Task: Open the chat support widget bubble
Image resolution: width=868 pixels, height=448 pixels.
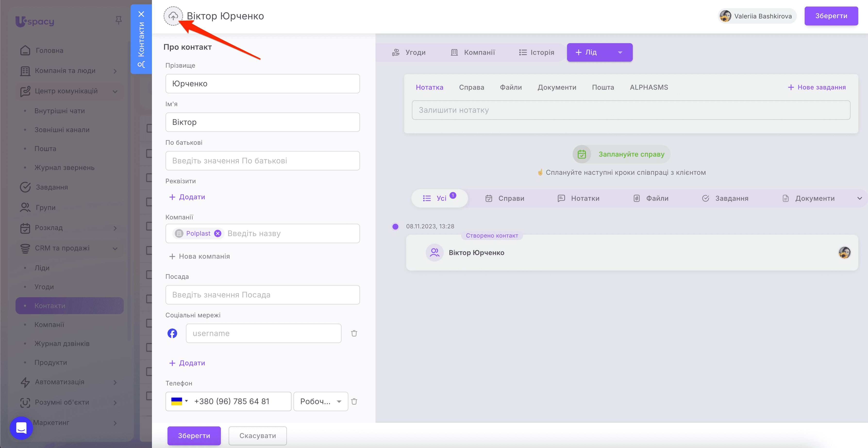Action: coord(21,428)
